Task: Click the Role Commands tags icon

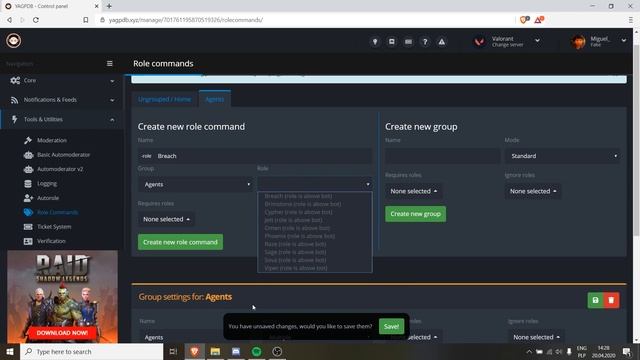Action: [28, 212]
